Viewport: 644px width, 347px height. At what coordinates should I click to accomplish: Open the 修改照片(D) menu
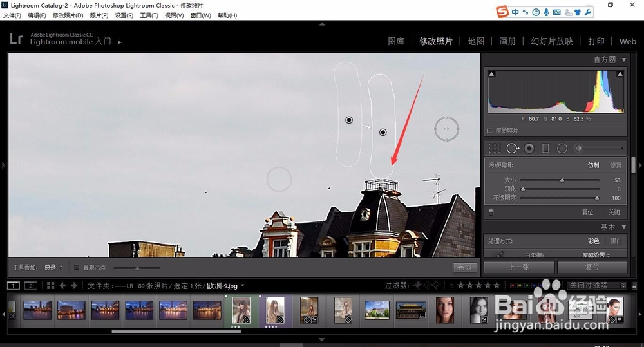point(68,15)
